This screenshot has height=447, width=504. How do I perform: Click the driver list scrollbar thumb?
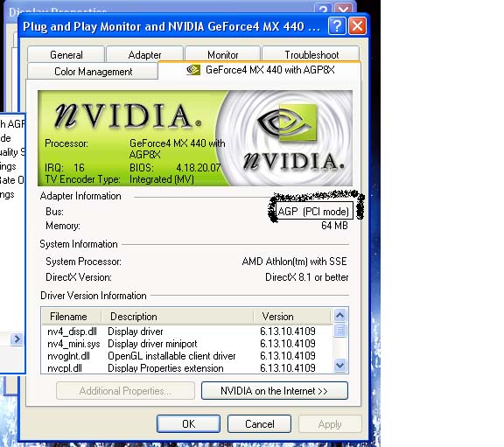pos(339,330)
